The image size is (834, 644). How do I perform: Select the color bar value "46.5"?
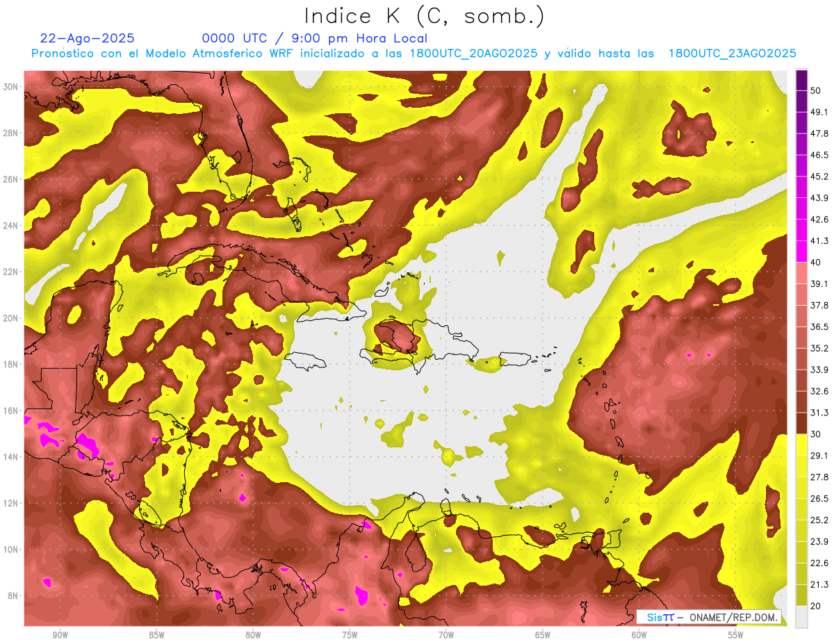click(x=819, y=155)
